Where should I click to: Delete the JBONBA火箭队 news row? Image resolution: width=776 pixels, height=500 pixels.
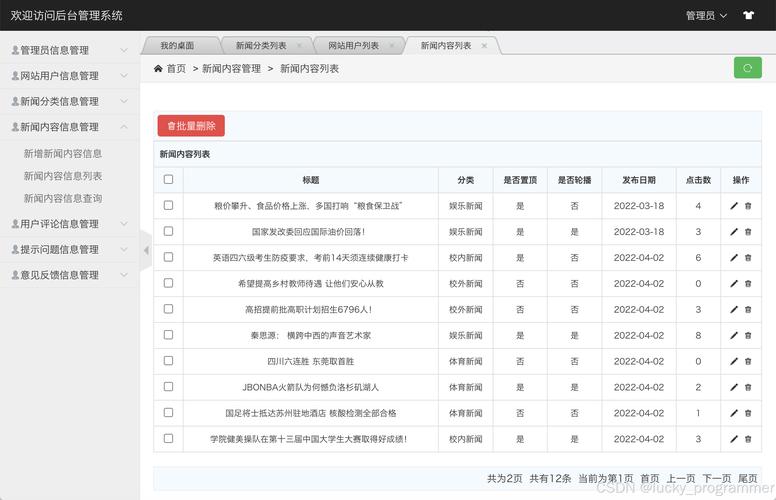pyautogui.click(x=748, y=387)
